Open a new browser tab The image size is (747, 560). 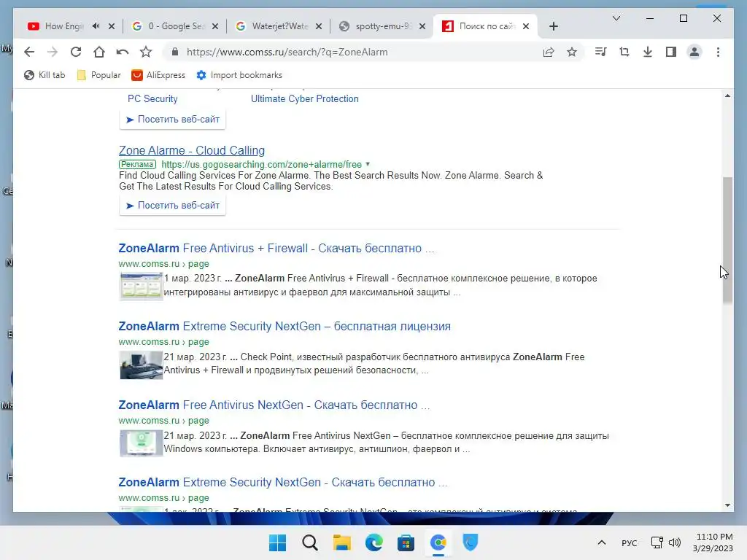553,26
